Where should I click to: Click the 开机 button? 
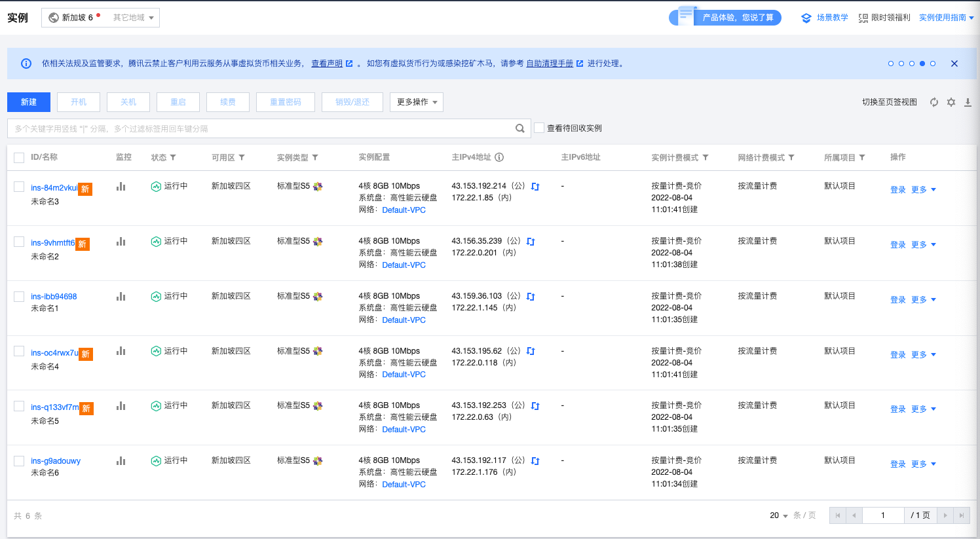(79, 102)
